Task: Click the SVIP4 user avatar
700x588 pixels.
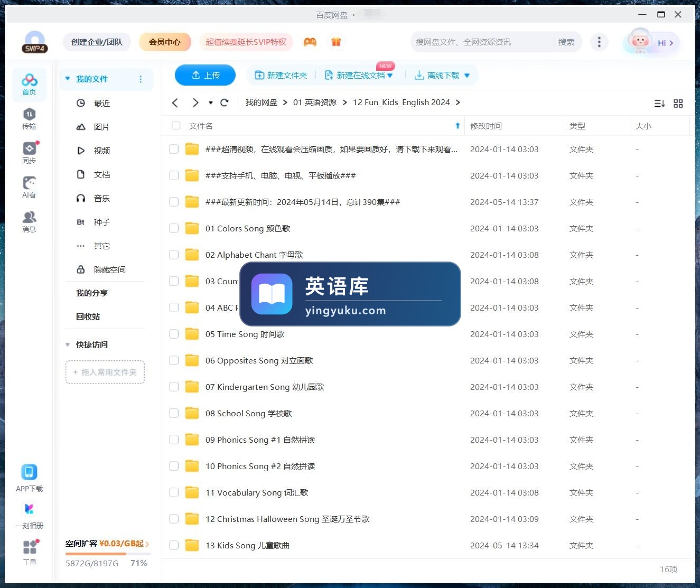Action: pos(35,42)
